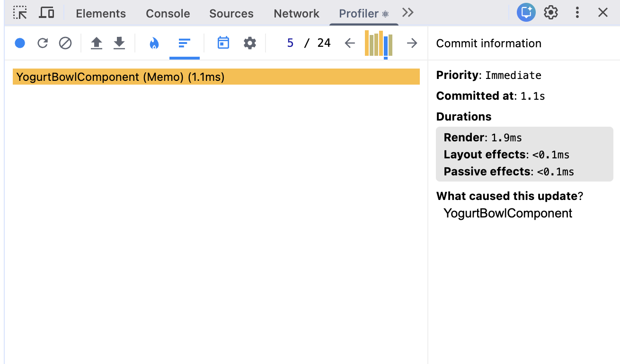Toggle the inspect element picker icon

coord(20,13)
